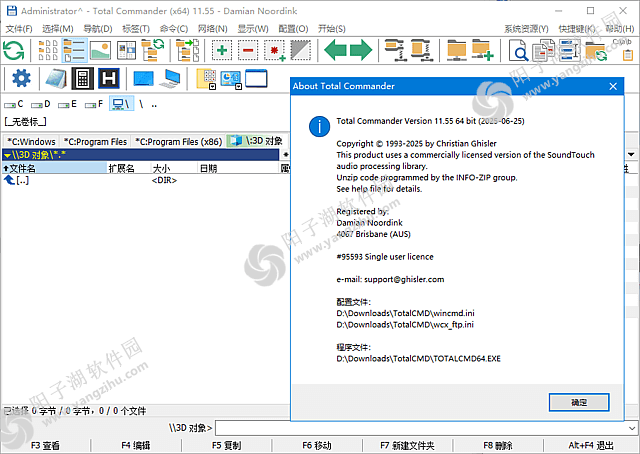Launch the calculator icon
The image size is (640, 454).
[x=82, y=78]
